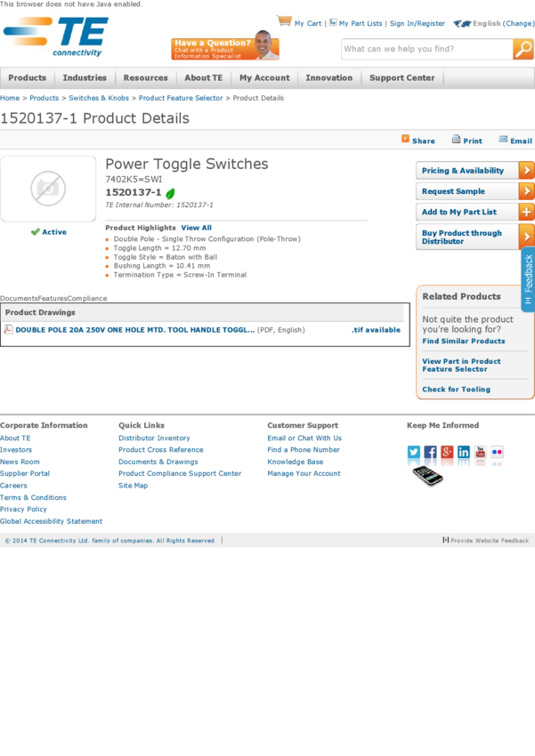Image resolution: width=535 pixels, height=756 pixels.
Task: Open the Twitter social icon
Action: point(414,452)
